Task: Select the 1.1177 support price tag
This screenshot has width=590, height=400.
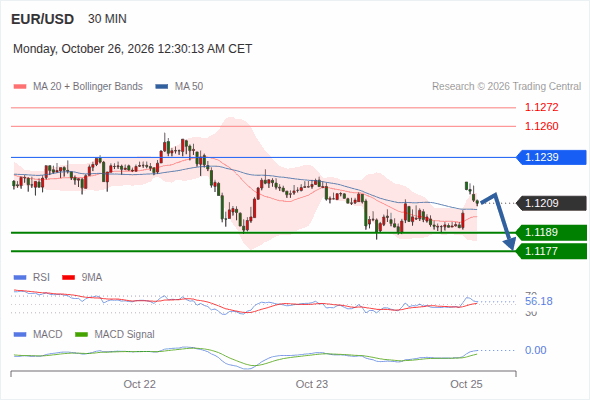Action: click(x=551, y=251)
